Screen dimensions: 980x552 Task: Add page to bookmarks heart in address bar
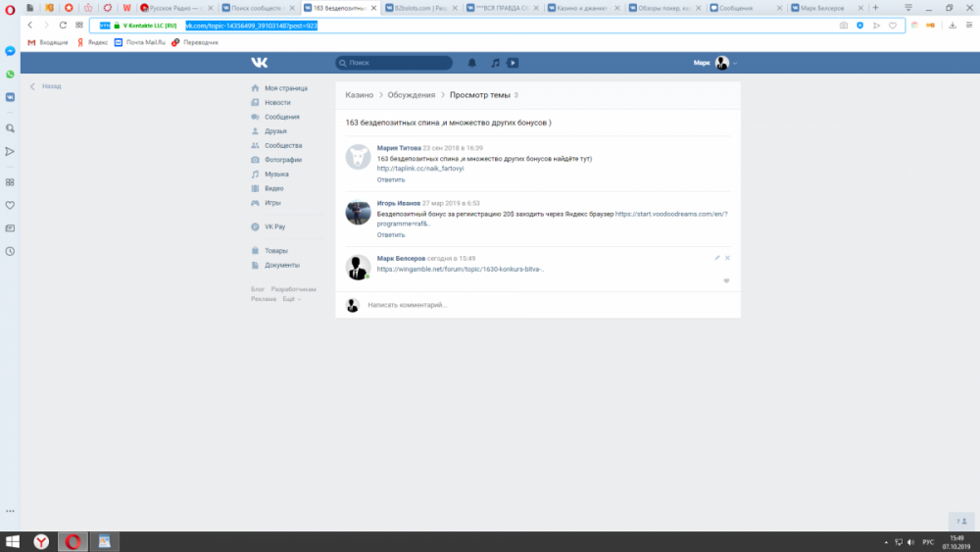[x=893, y=25]
